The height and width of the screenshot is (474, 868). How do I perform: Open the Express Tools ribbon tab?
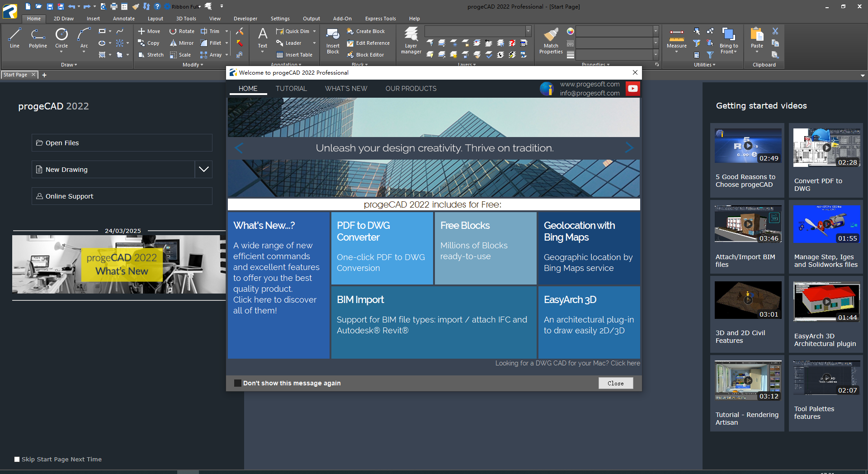pos(380,19)
